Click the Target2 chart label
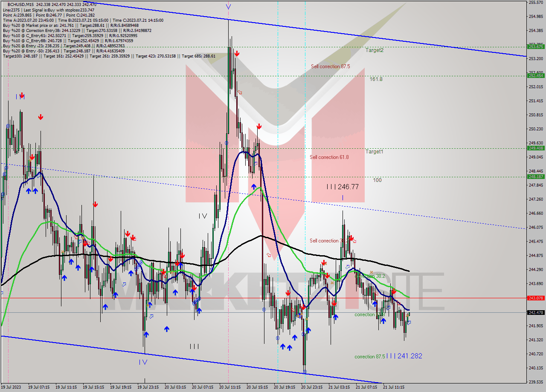This screenshot has width=546, height=392. (x=374, y=50)
